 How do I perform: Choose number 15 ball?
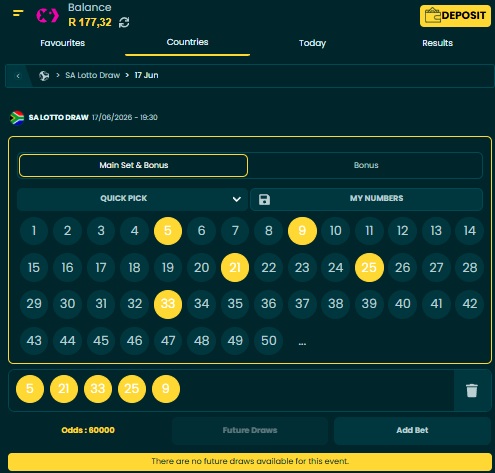coord(34,267)
